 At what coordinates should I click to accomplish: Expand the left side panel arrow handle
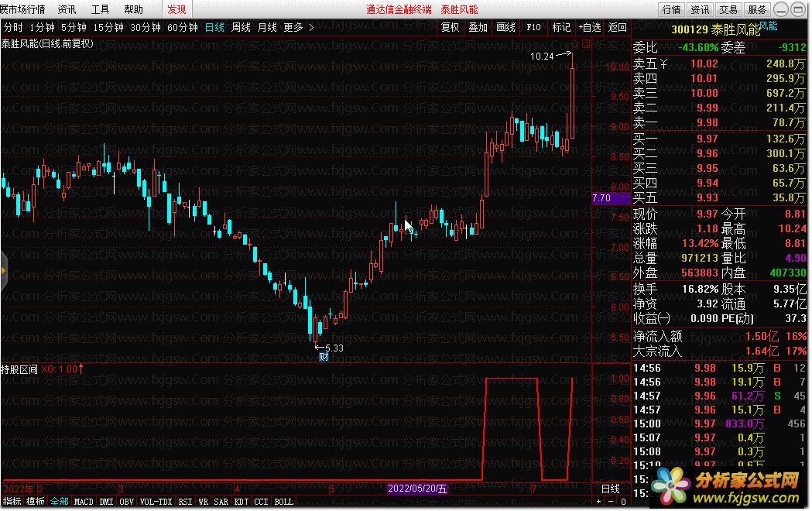click(x=3, y=270)
